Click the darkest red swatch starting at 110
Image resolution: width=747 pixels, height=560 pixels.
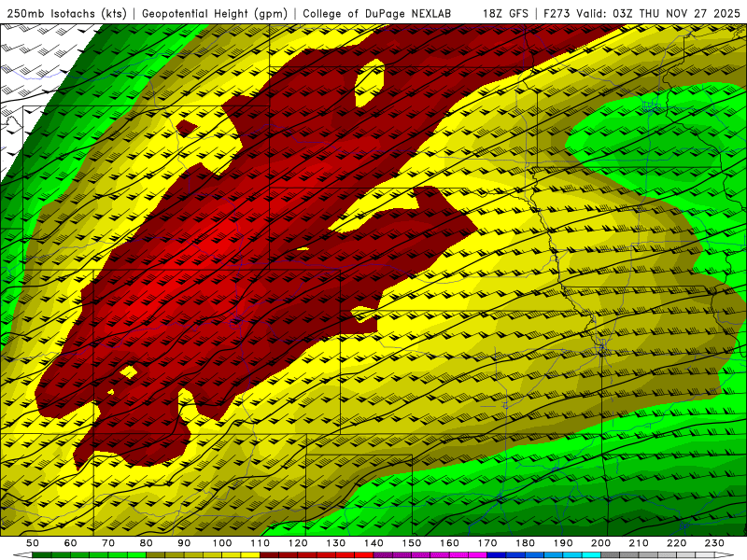tap(270, 555)
